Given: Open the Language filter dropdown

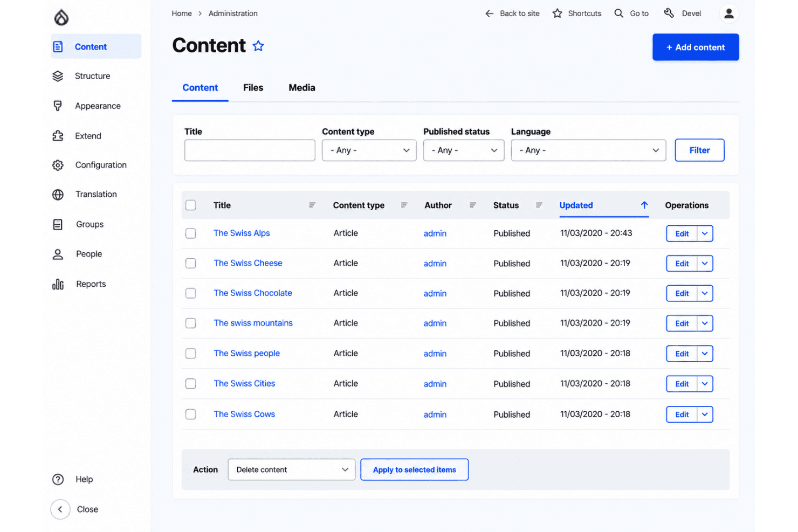Looking at the screenshot, I should pos(589,150).
